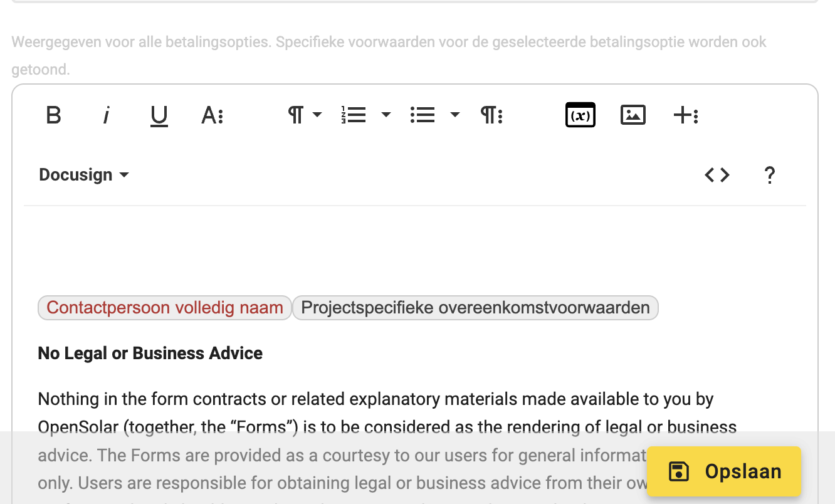This screenshot has width=835, height=504.
Task: Click the Opslaan save button
Action: [724, 471]
